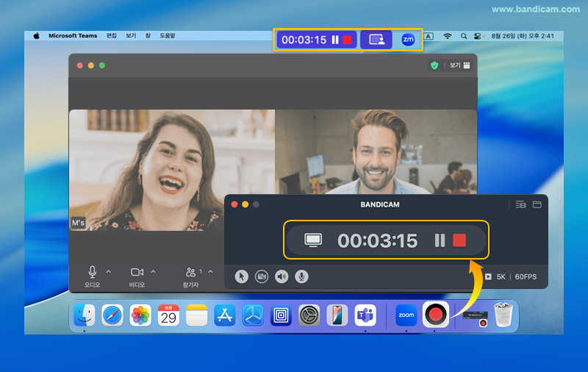Screen dimensions: 588x372
Task: Click the menu bar red stop button
Action: (347, 40)
